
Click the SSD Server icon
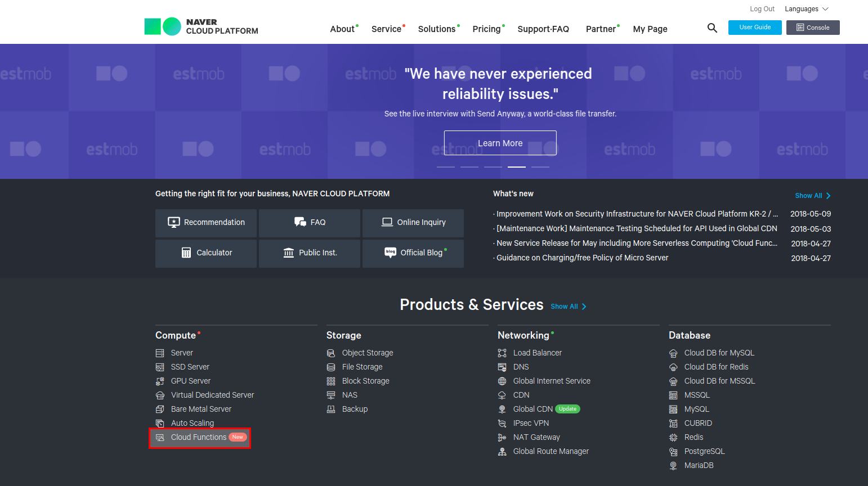160,367
